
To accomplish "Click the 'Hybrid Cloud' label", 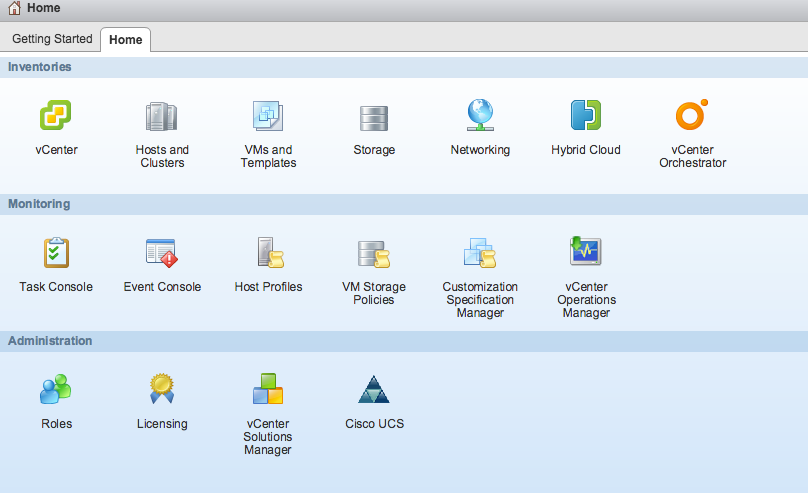I will click(586, 150).
